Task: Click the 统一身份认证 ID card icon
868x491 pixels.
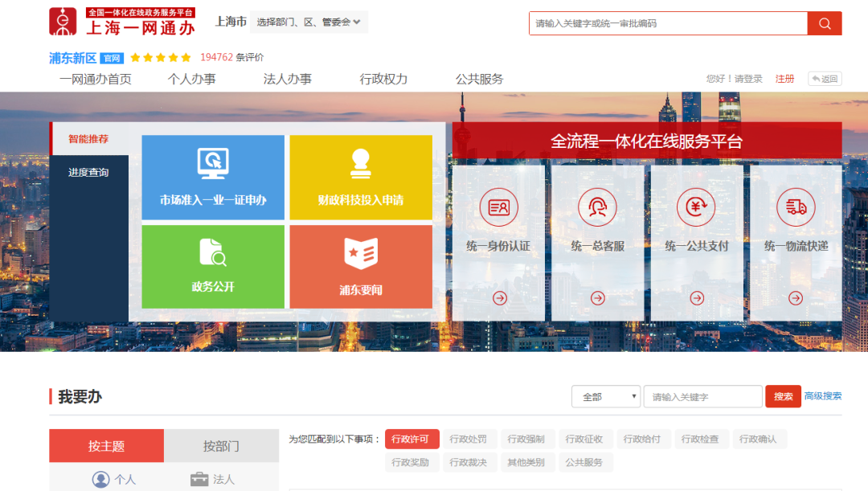Action: coord(499,207)
